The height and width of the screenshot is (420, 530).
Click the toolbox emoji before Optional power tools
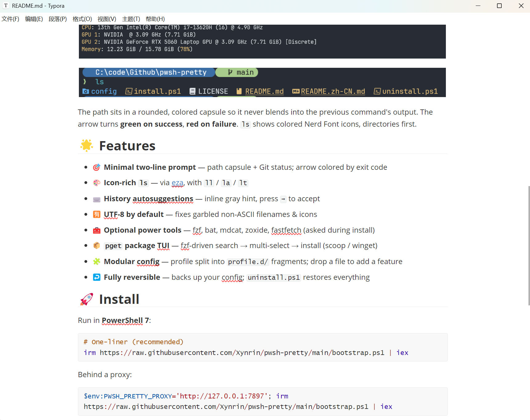pyautogui.click(x=97, y=230)
